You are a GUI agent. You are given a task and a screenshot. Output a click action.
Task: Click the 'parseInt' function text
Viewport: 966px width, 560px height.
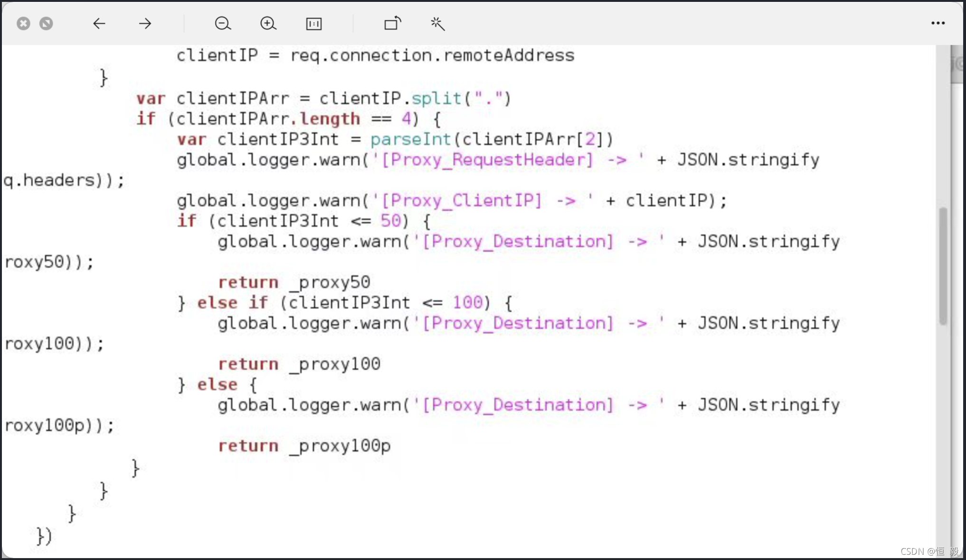pyautogui.click(x=410, y=140)
